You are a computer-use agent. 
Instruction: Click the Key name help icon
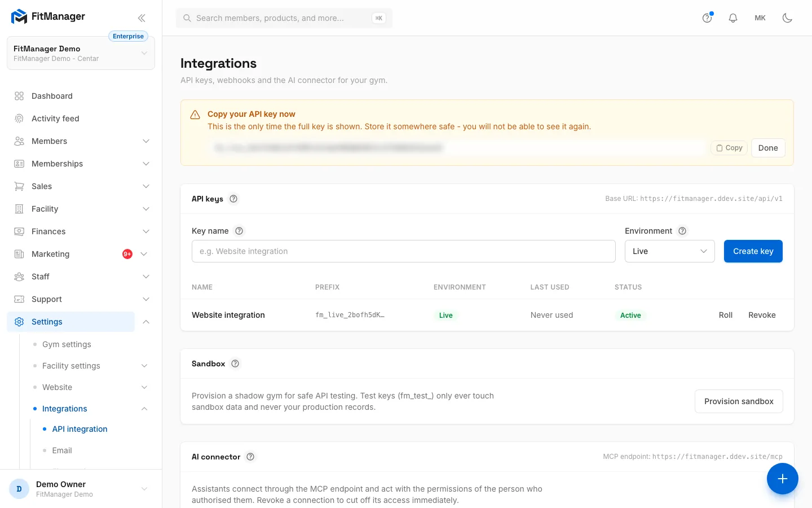[x=239, y=231]
